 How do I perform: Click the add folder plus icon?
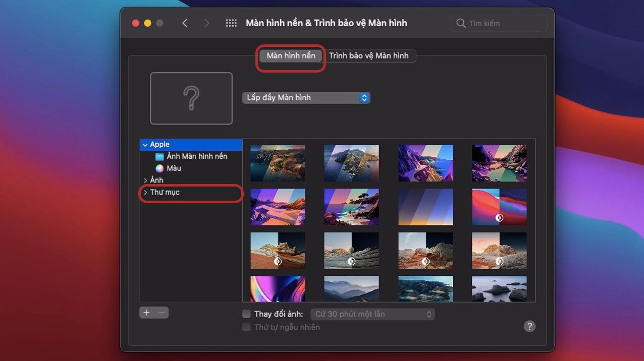(147, 313)
